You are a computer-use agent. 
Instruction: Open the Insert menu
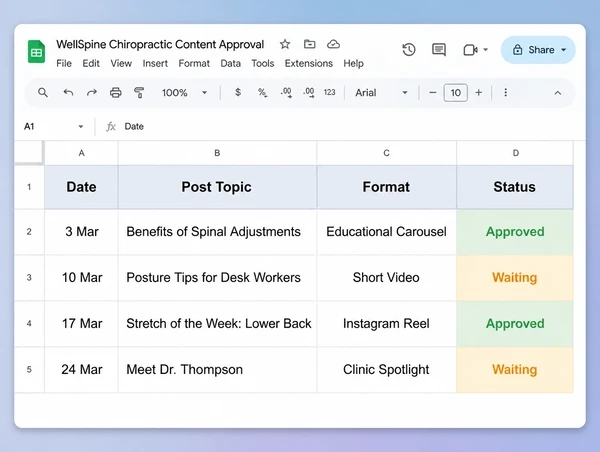coord(155,63)
